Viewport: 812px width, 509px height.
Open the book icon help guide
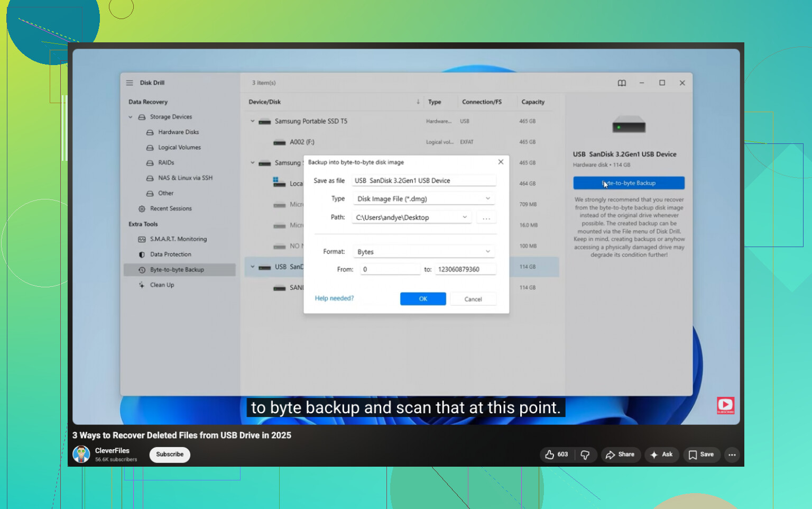[622, 83]
